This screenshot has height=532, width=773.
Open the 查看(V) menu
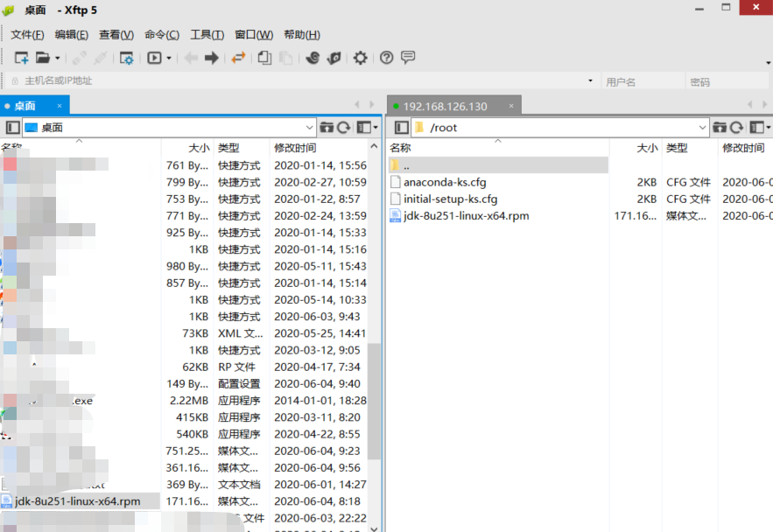tap(116, 34)
